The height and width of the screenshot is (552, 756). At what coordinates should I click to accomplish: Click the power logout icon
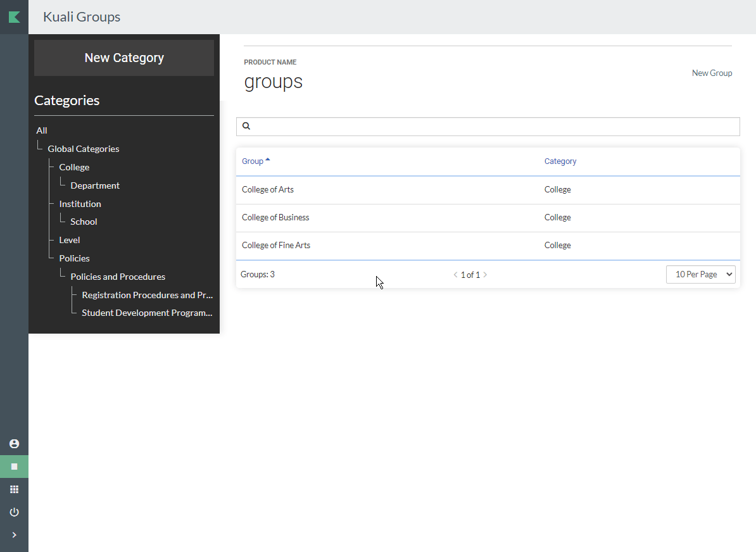tap(14, 512)
